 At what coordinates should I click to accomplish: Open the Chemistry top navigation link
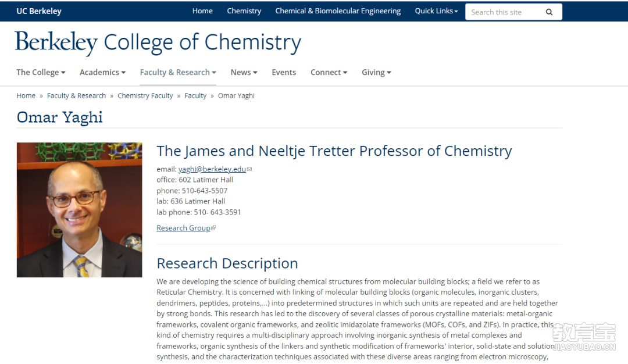pyautogui.click(x=244, y=11)
